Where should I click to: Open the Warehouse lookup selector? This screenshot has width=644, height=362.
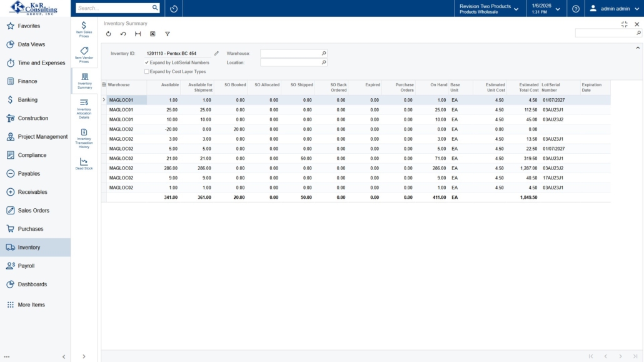323,54
